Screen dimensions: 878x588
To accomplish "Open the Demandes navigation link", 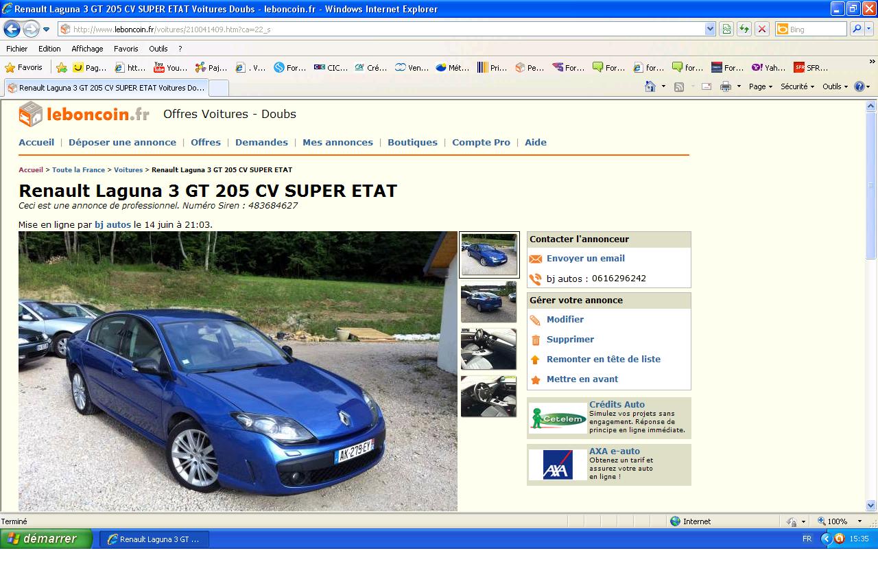I will 261,142.
